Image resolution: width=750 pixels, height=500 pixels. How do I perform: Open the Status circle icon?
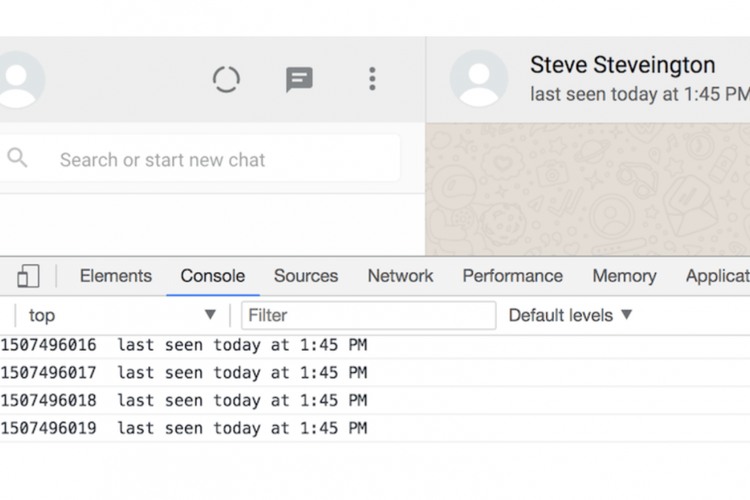(227, 80)
